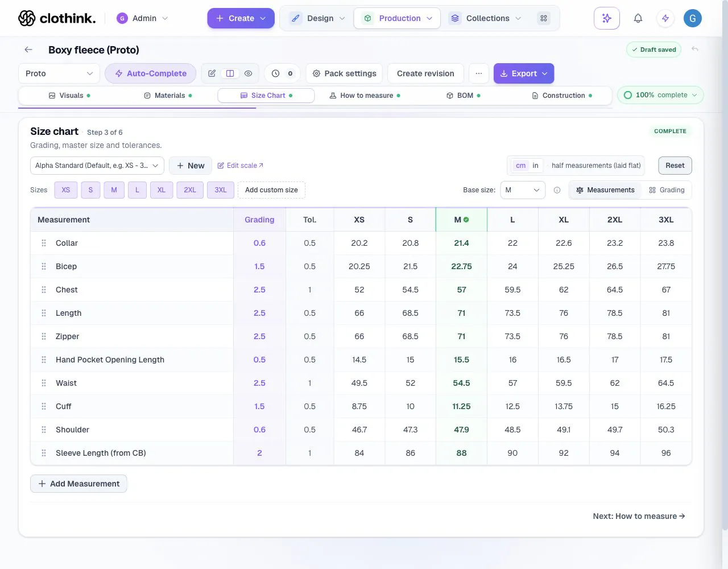Image resolution: width=728 pixels, height=569 pixels.
Task: Open the notifications bell
Action: tap(638, 18)
